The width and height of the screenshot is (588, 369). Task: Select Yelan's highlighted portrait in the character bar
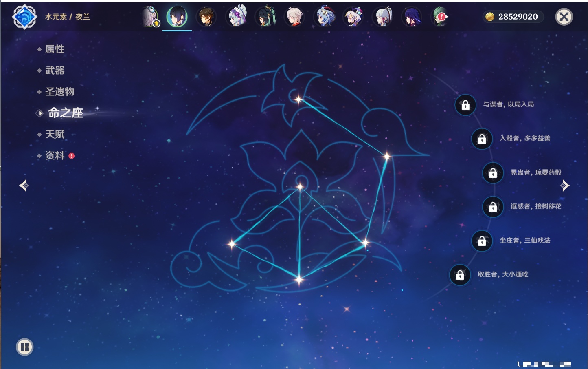pos(177,17)
